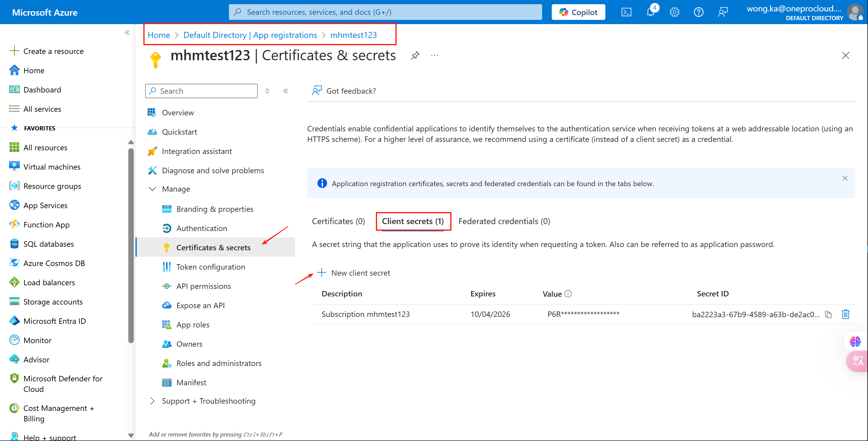Click New client secret
The width and height of the screenshot is (868, 441).
354,273
